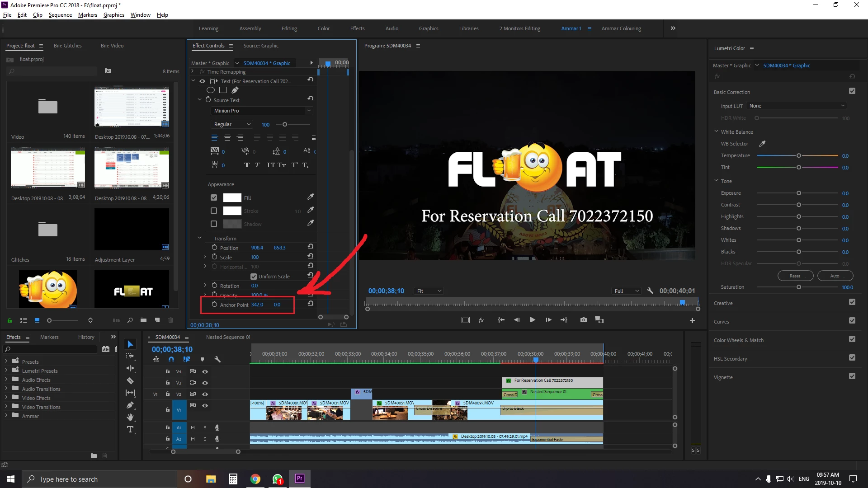
Task: Open the Sequence menu
Action: [x=60, y=15]
